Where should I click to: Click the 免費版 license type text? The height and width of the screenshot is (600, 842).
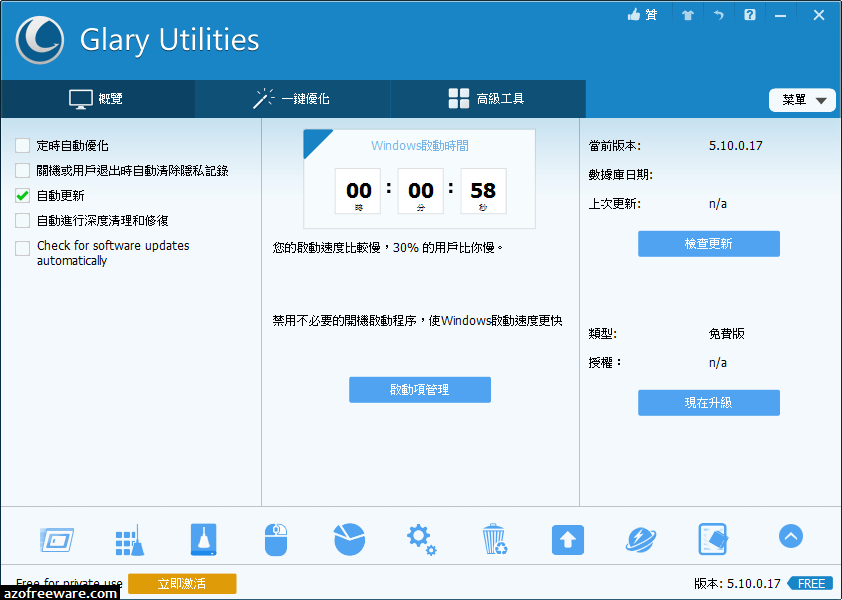pos(727,334)
